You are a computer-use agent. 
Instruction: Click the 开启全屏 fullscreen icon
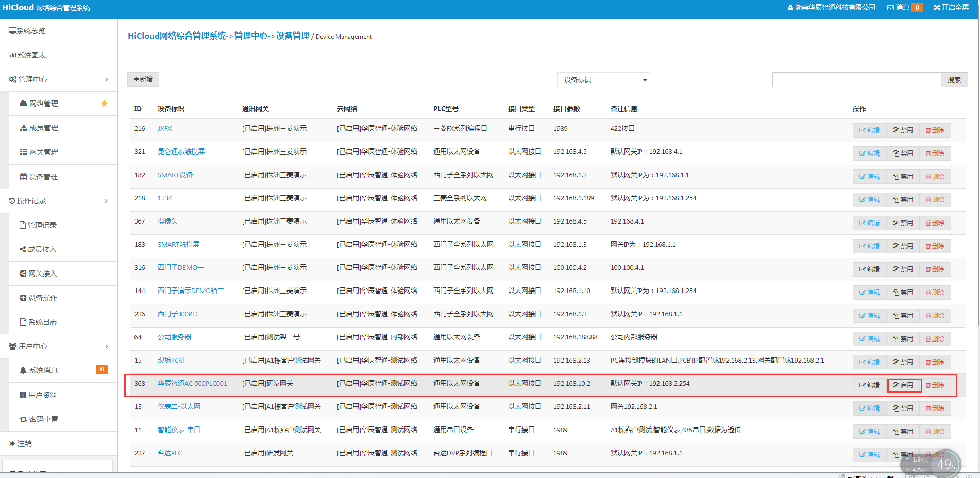pyautogui.click(x=937, y=8)
